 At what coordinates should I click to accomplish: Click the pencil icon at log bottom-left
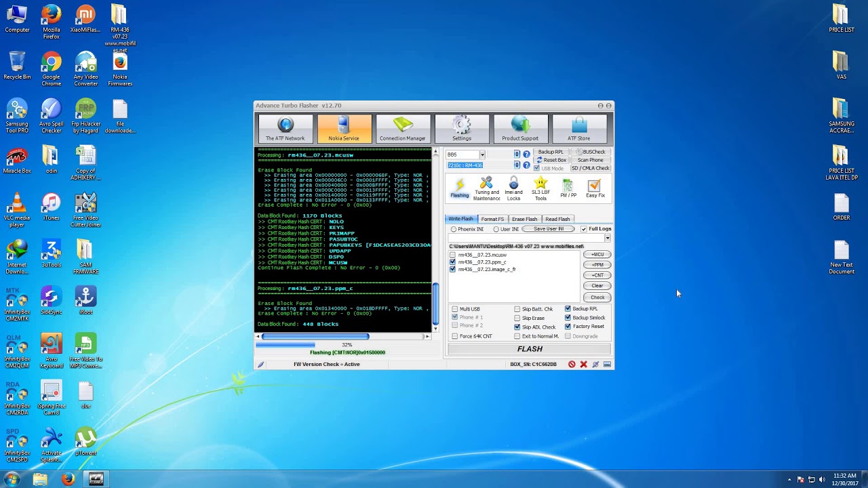260,365
